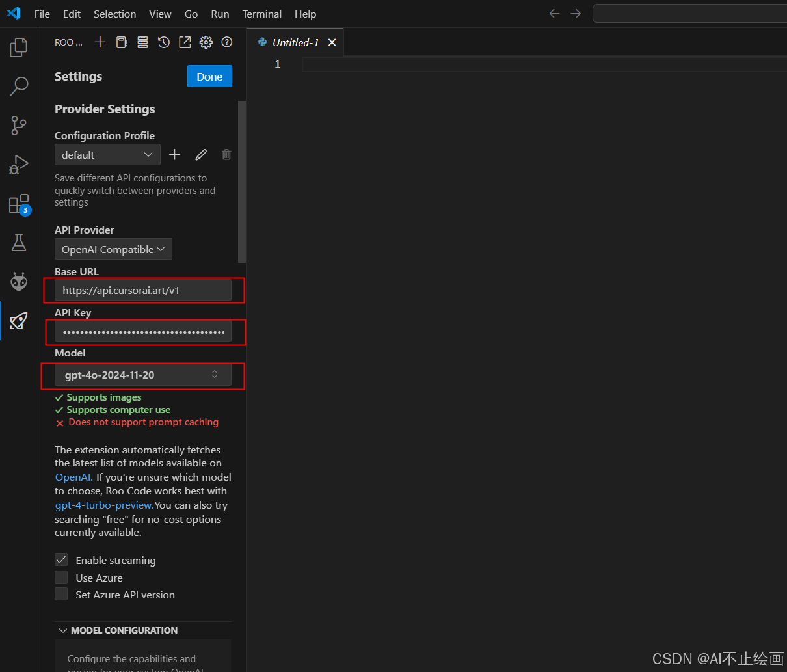Click the "Supports images" text
This screenshot has height=672, width=787.
coord(104,397)
